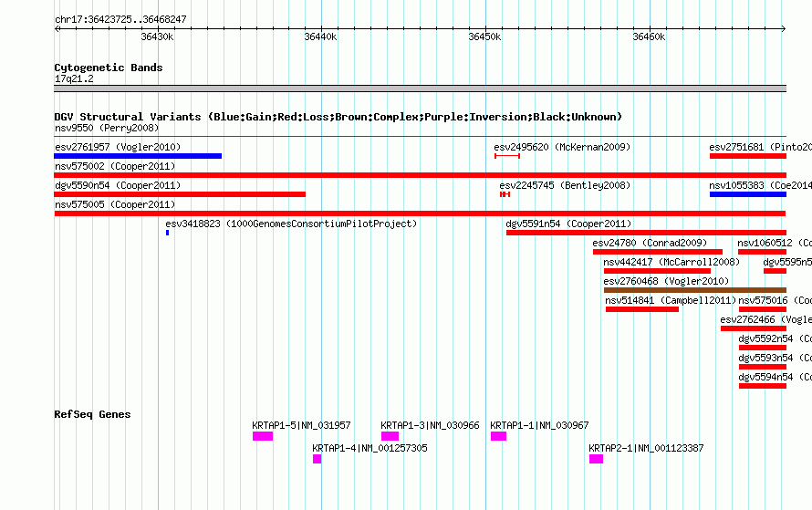Click the dgv5590n54 (Cooper2011) red loss bar
Viewport: 812px width, 510px height.
[x=180, y=194]
